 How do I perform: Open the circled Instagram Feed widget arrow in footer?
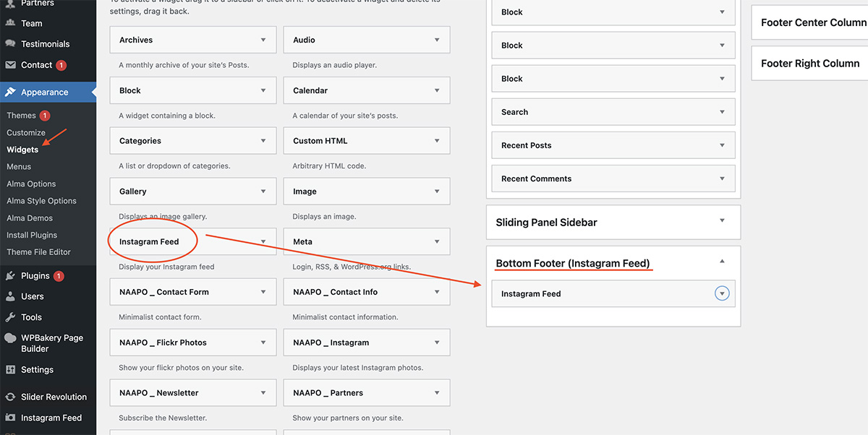coord(722,293)
